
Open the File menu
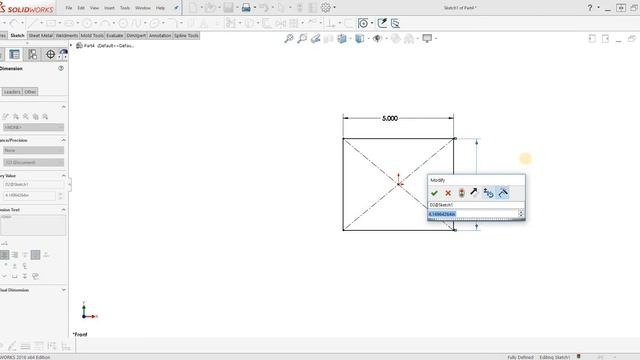(x=69, y=8)
